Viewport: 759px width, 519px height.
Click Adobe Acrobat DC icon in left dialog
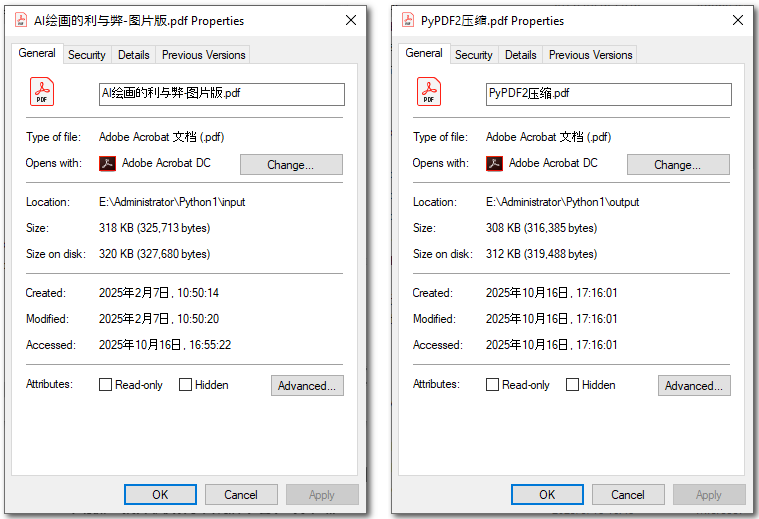(108, 163)
